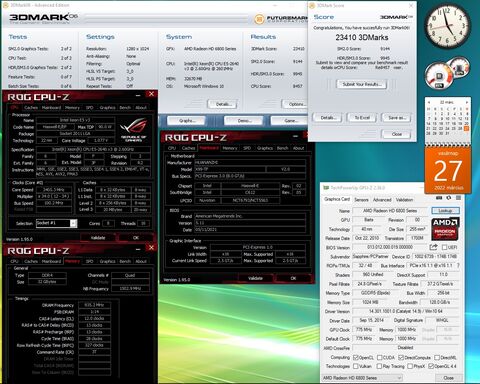Image resolution: width=480 pixels, height=384 pixels.
Task: Switch to the Sensors tab in GPU-Z
Action: click(x=361, y=200)
